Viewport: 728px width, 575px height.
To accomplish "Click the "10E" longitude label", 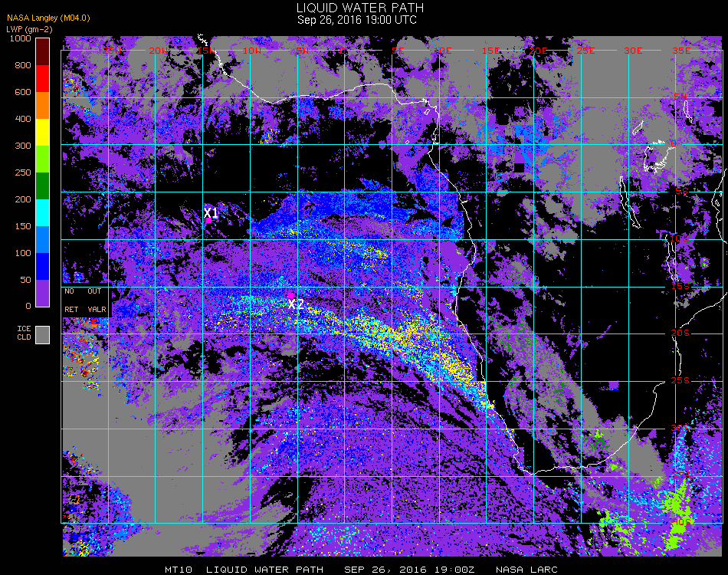I will [x=443, y=51].
